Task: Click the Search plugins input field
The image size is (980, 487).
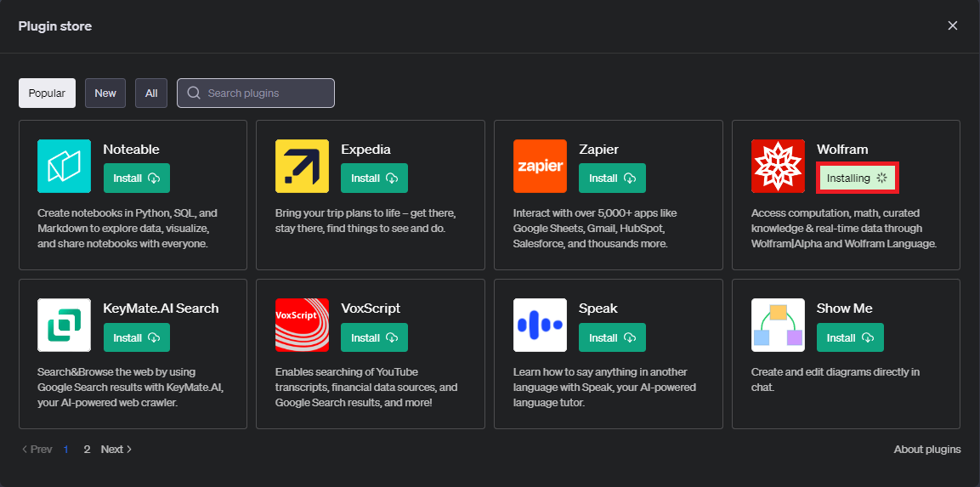Action: 263,93
